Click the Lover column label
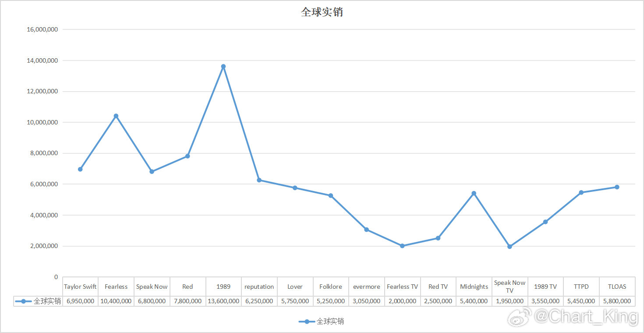644x333 pixels. point(295,287)
